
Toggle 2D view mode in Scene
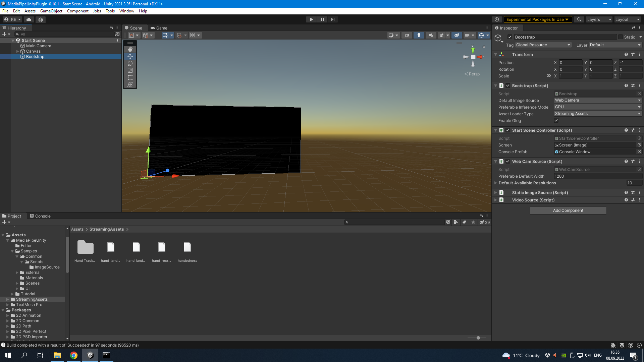pos(407,35)
